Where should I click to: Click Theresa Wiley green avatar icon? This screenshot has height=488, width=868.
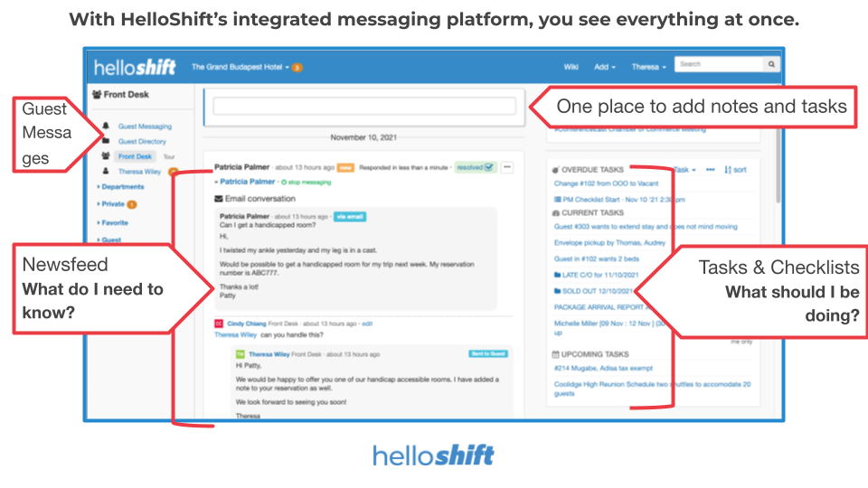241,354
